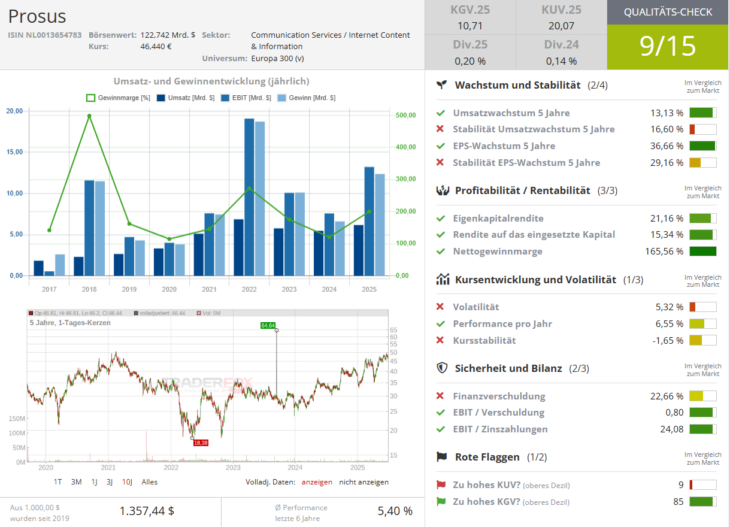Click the 2018 Gewinnmarge peak data point
This screenshot has height=527, width=730.
[x=89, y=116]
